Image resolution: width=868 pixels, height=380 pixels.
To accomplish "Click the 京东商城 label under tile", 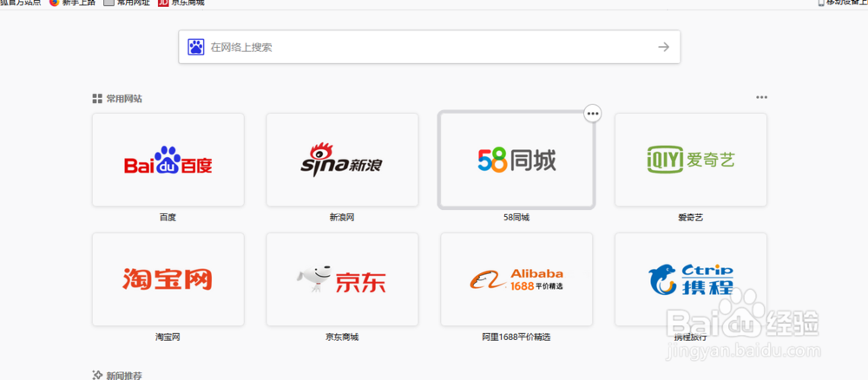I will pyautogui.click(x=342, y=337).
